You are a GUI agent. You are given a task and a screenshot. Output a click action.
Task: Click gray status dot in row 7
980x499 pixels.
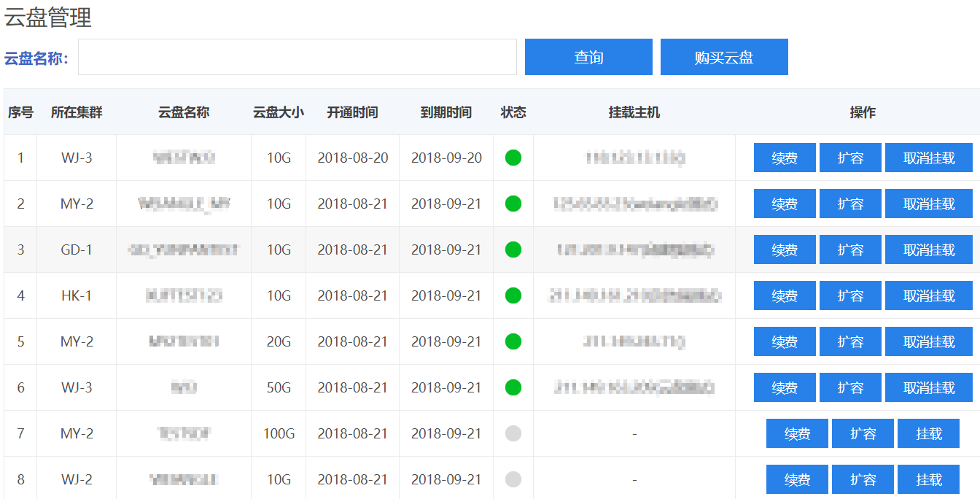pos(513,433)
